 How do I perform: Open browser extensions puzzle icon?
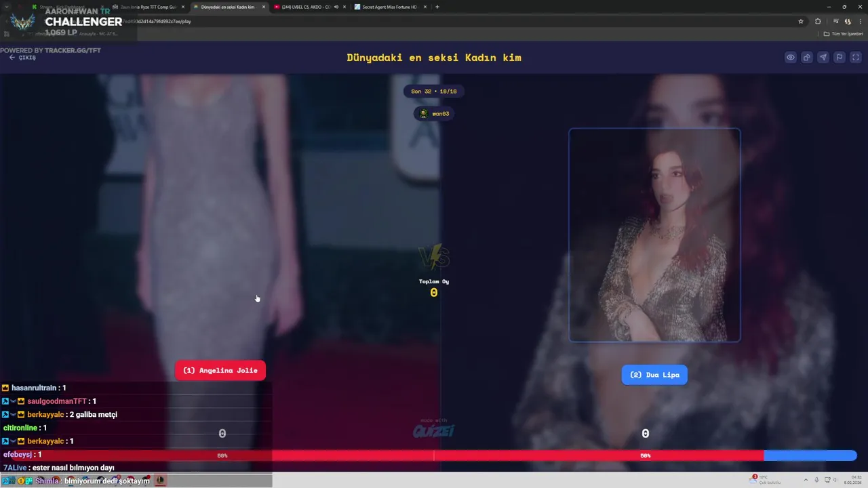click(x=818, y=21)
